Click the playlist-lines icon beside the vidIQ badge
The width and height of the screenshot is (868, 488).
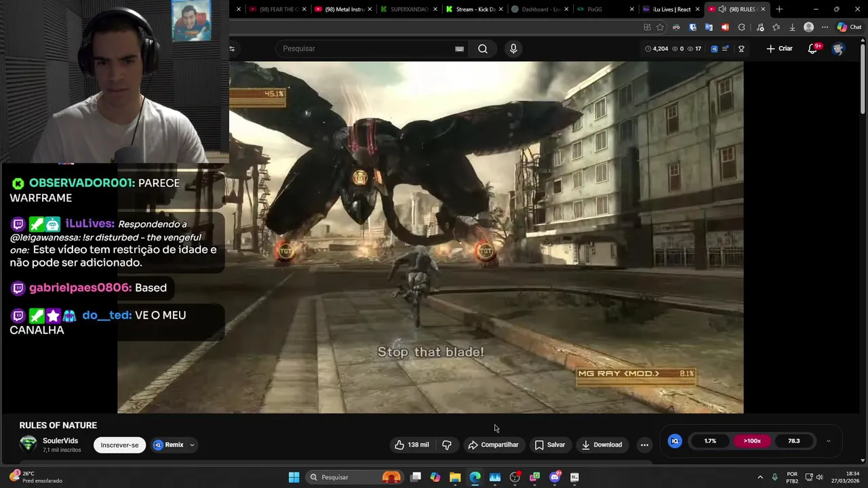[726, 49]
